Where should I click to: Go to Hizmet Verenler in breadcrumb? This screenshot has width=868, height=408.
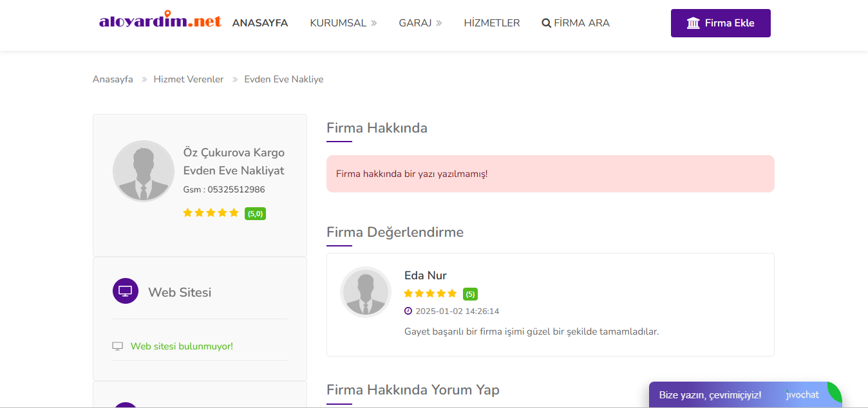(x=189, y=79)
